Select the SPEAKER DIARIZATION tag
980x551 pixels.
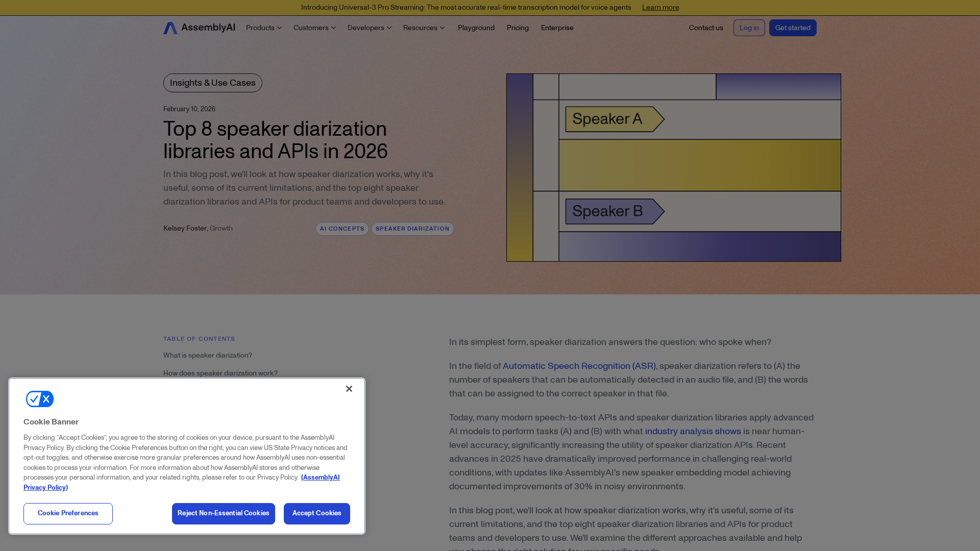click(x=412, y=229)
